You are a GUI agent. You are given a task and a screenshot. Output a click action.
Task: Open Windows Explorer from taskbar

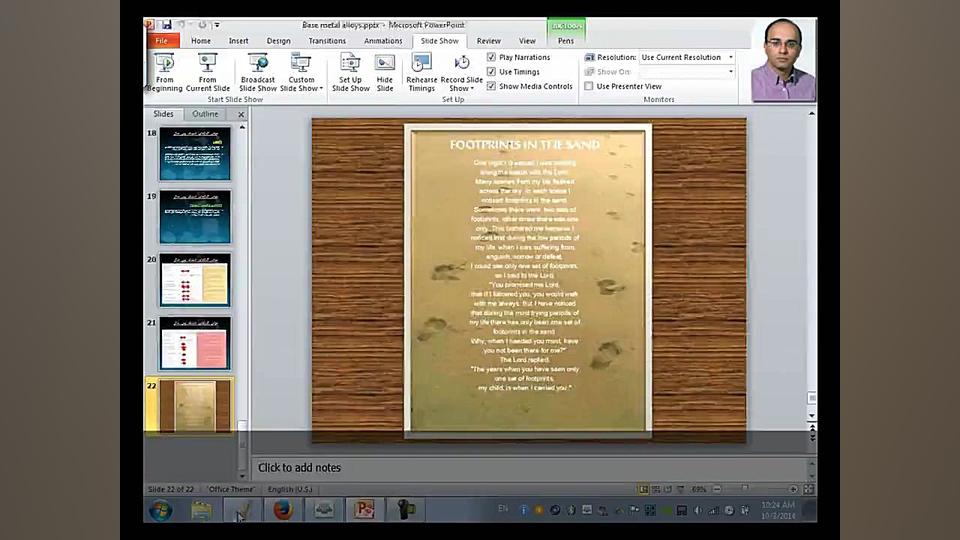pyautogui.click(x=201, y=509)
